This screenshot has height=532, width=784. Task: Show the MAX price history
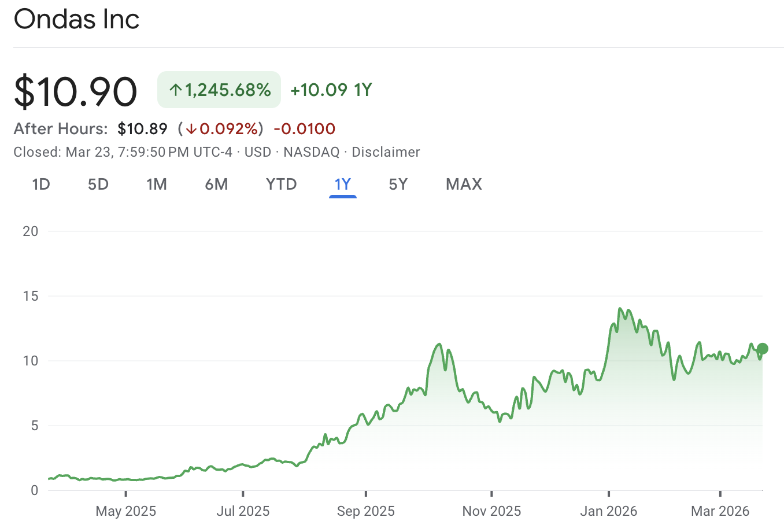click(x=464, y=184)
